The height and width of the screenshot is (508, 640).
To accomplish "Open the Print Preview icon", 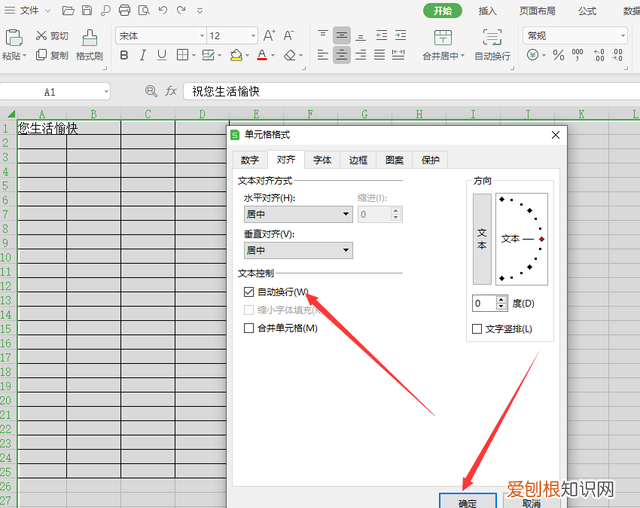I will pos(144,11).
